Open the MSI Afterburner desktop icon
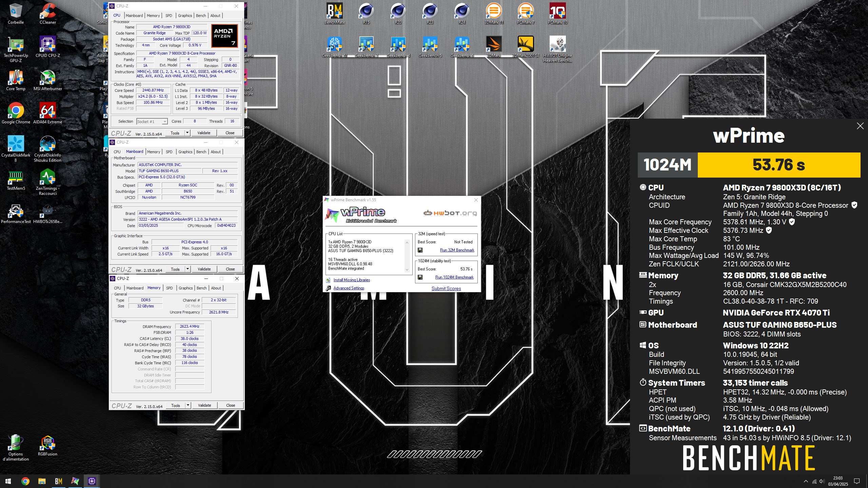This screenshot has width=868, height=488. (48, 80)
